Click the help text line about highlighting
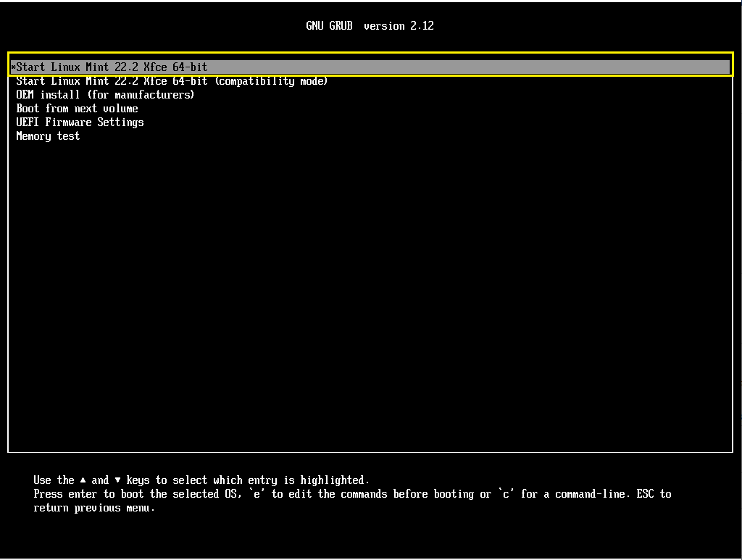This screenshot has height=560, width=742. point(201,480)
